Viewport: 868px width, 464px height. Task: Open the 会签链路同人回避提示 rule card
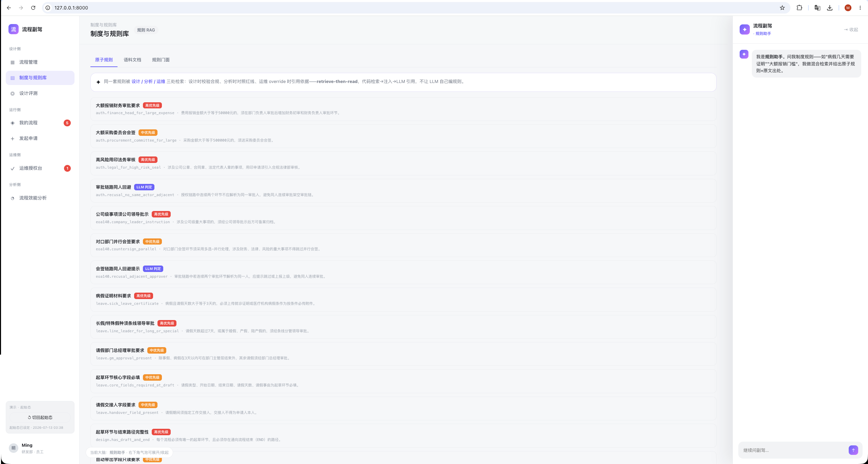coord(403,272)
